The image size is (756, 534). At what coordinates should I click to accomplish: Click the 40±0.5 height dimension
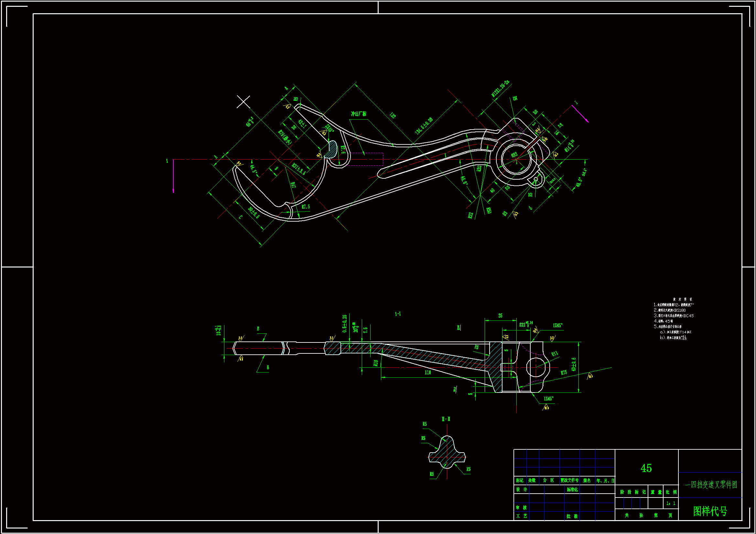tap(574, 364)
